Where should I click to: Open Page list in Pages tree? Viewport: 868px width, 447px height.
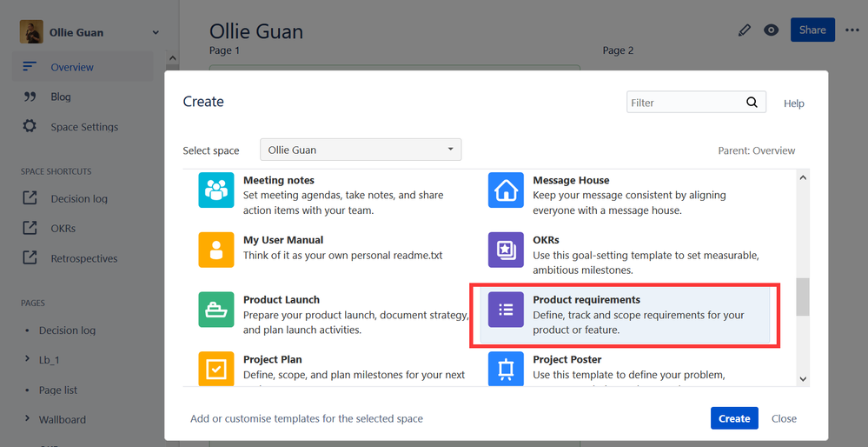coord(58,390)
